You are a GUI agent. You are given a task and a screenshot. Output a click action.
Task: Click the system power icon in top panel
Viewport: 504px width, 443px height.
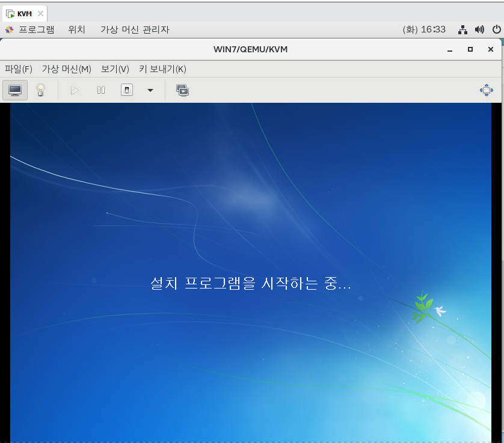coord(496,29)
